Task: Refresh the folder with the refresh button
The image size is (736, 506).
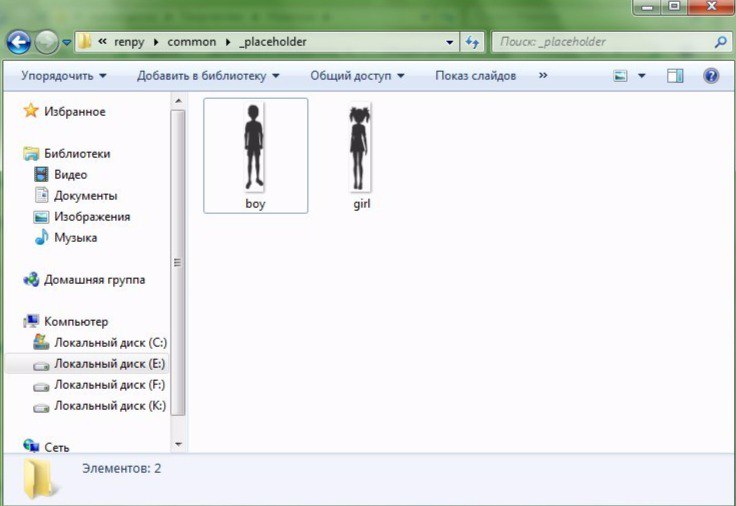Action: 472,42
